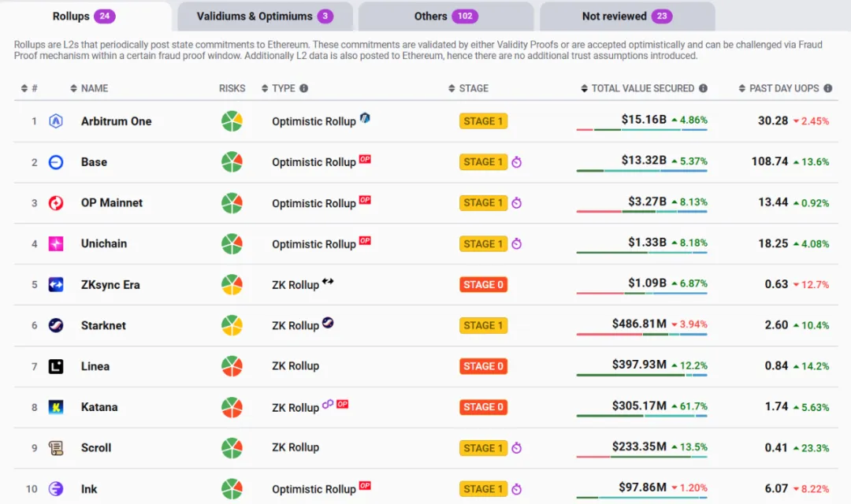Screen dimensions: 851x504
Task: Switch to Validiums & Optimiums tab
Action: point(264,17)
